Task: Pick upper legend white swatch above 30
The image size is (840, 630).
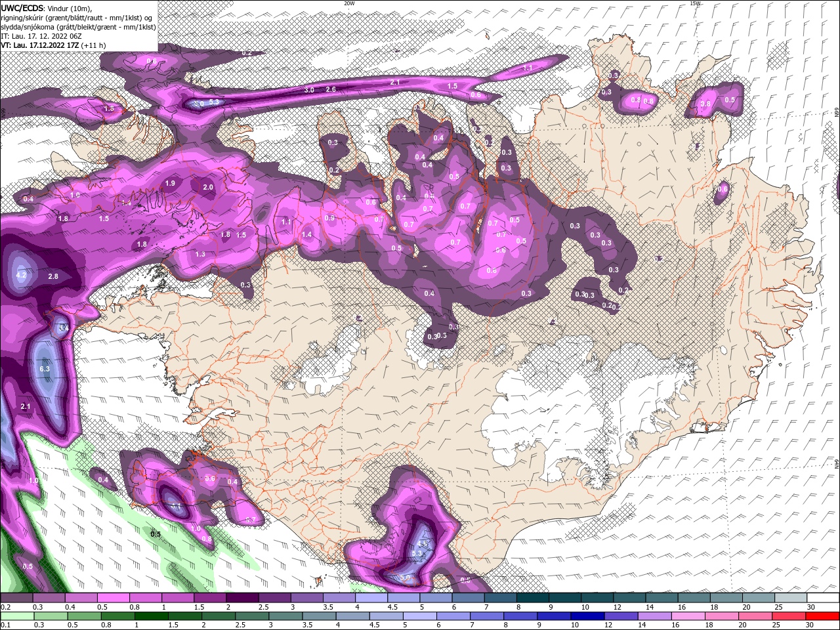Action: point(823,598)
